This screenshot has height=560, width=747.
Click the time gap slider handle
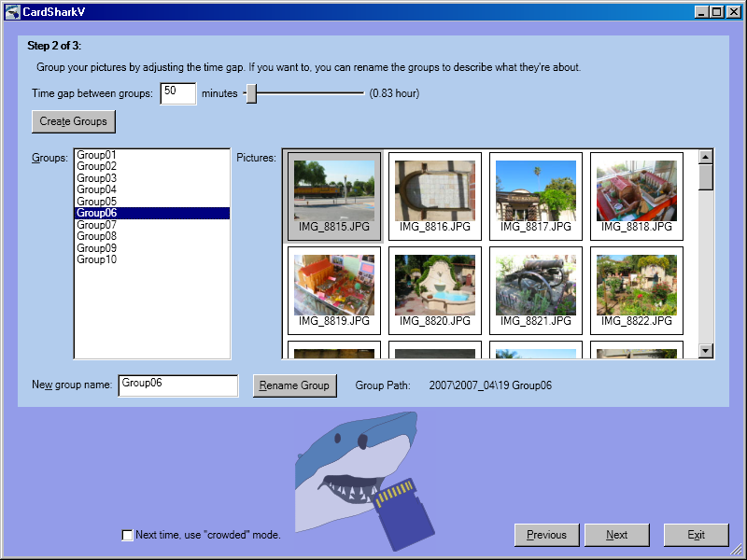coord(251,93)
